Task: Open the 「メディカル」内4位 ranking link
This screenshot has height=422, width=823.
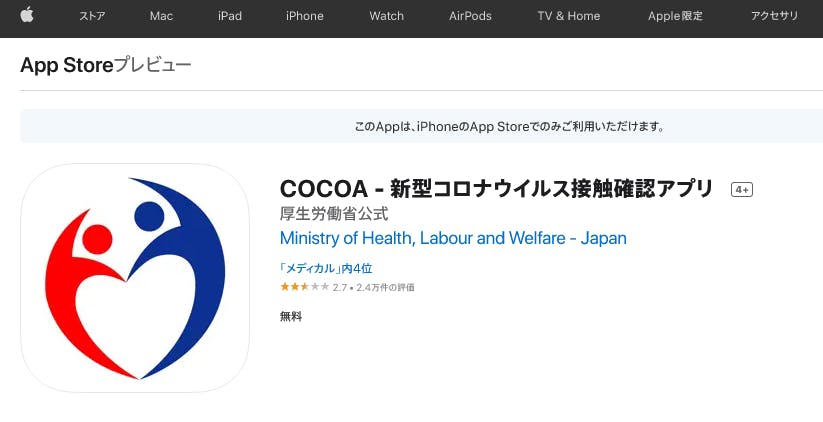Action: click(x=326, y=268)
